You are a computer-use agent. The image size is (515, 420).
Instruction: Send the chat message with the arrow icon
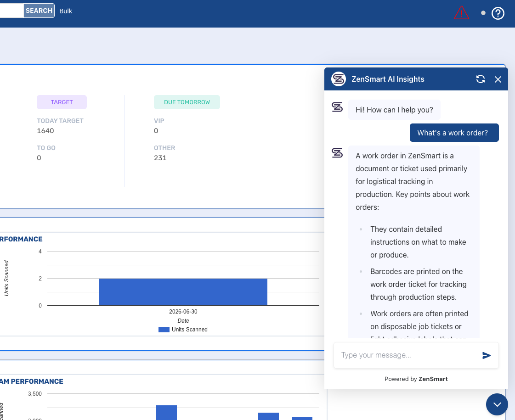(487, 355)
